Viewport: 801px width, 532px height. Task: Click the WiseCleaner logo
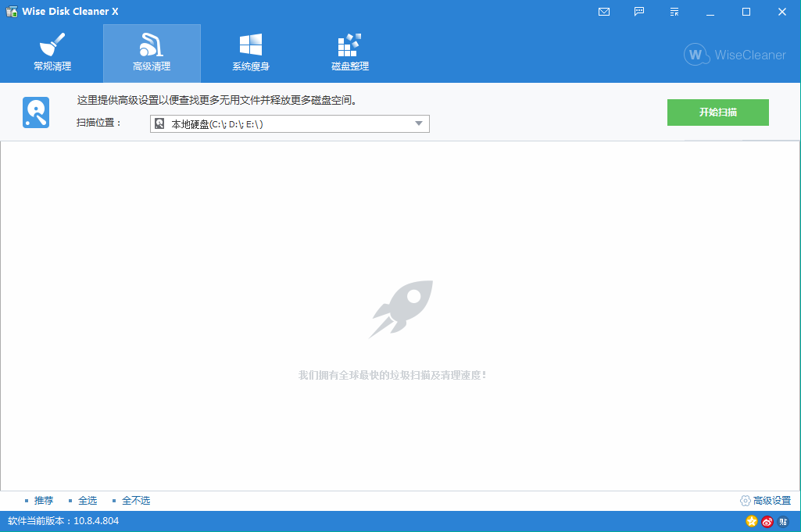coord(735,55)
